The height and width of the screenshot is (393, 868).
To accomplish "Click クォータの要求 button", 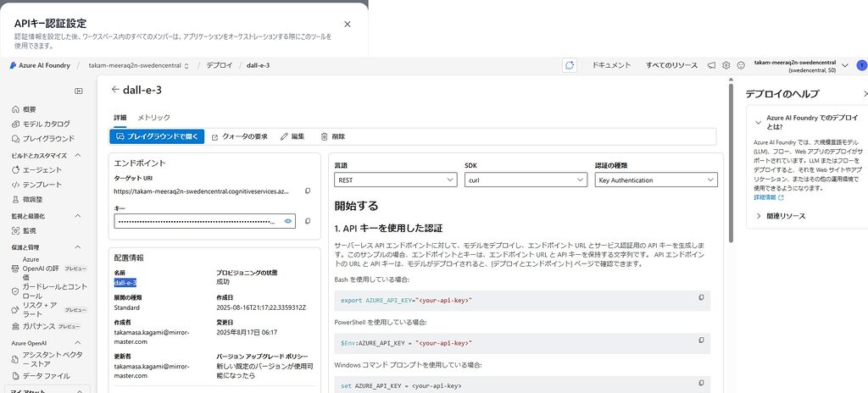I will click(240, 136).
